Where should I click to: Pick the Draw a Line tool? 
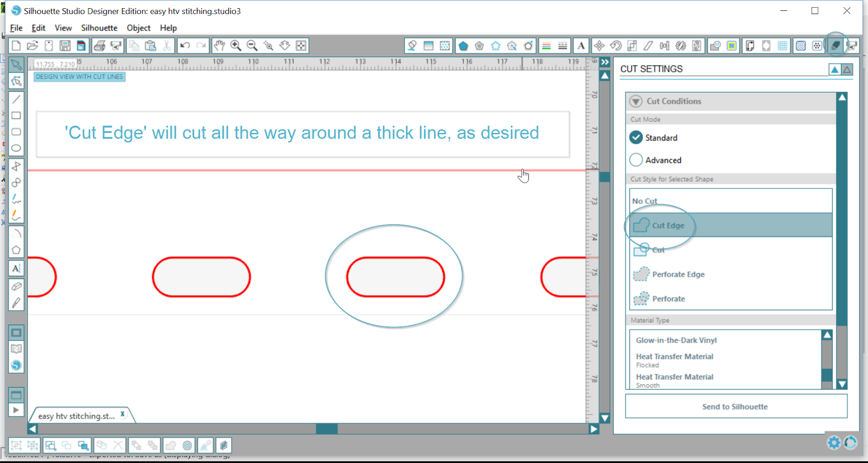click(x=16, y=99)
